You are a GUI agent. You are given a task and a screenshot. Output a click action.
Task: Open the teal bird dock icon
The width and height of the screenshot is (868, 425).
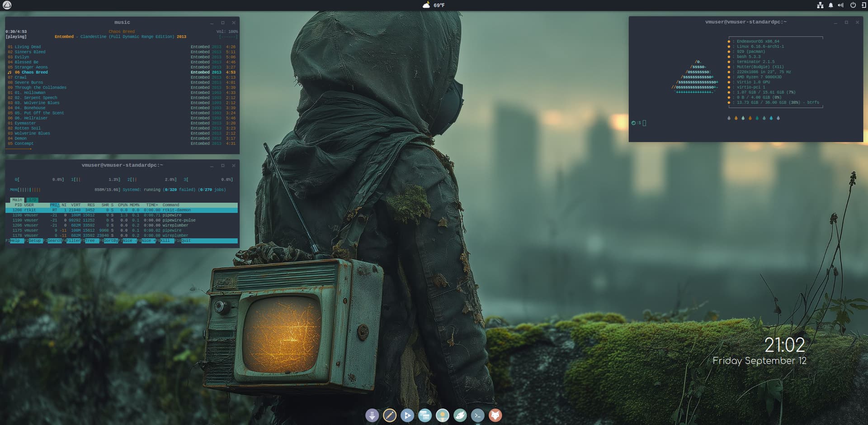pos(460,415)
